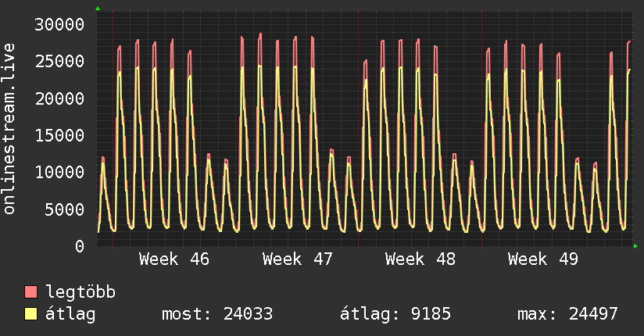Click the most: 24033 current value

pos(217,314)
